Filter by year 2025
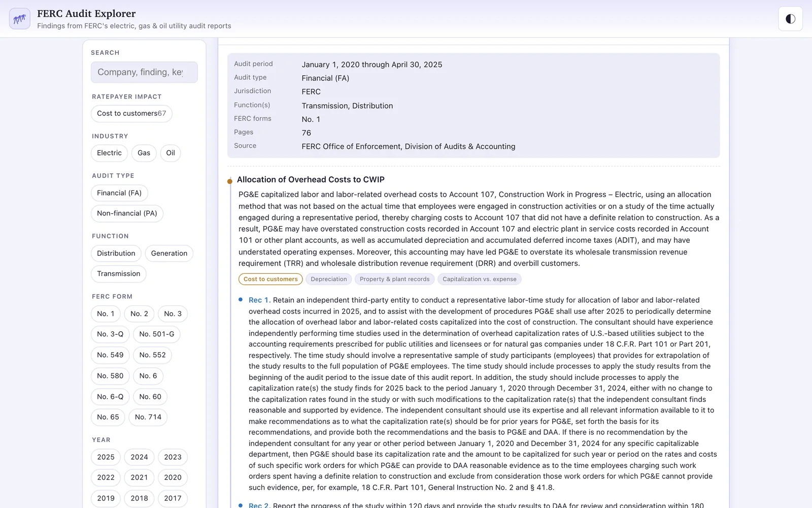The image size is (812, 508). click(106, 457)
